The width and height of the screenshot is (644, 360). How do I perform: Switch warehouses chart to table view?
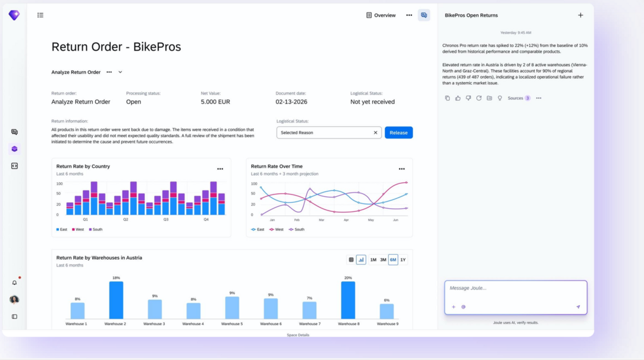pyautogui.click(x=351, y=260)
